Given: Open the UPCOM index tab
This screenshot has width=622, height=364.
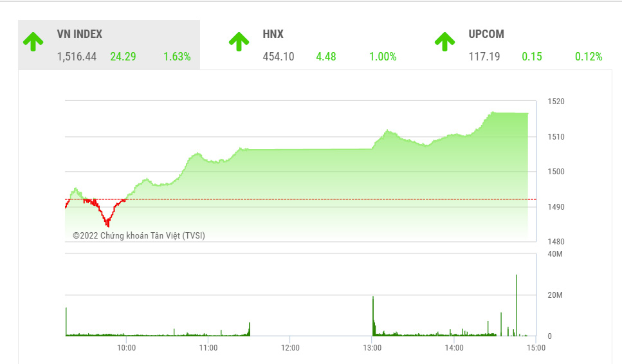Looking at the screenshot, I should pyautogui.click(x=486, y=34).
